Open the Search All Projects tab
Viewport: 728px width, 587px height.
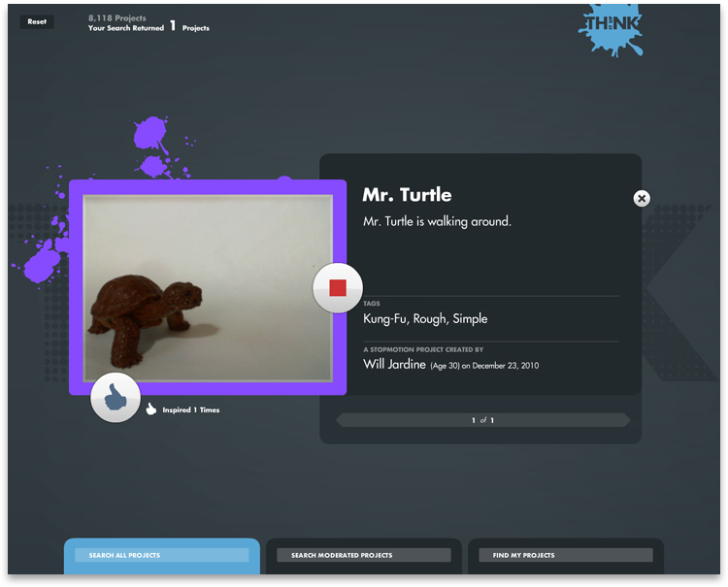[x=162, y=555]
